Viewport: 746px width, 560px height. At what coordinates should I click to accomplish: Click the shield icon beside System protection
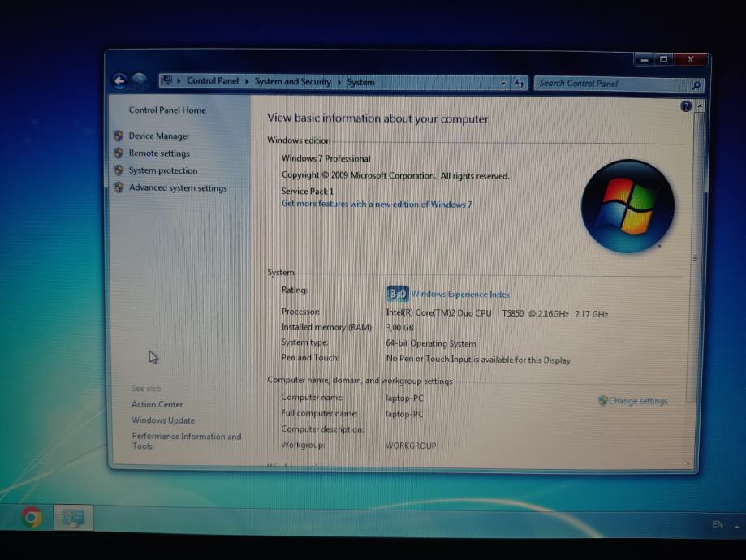click(119, 170)
